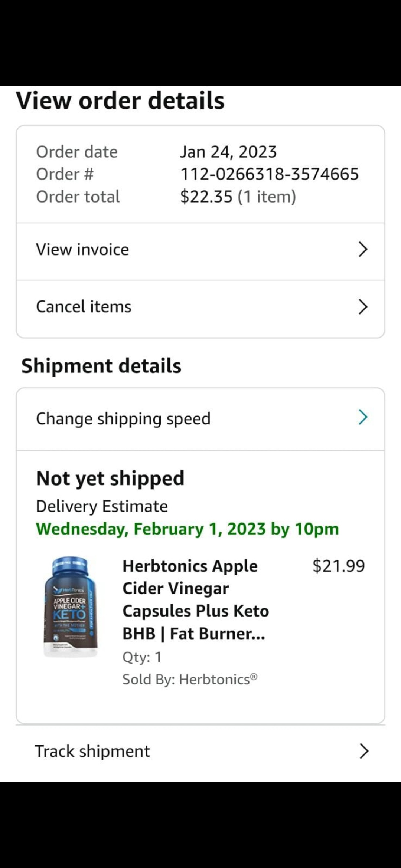Tap the Sold By: Herbtonics seller text
The width and height of the screenshot is (401, 868).
point(190,679)
